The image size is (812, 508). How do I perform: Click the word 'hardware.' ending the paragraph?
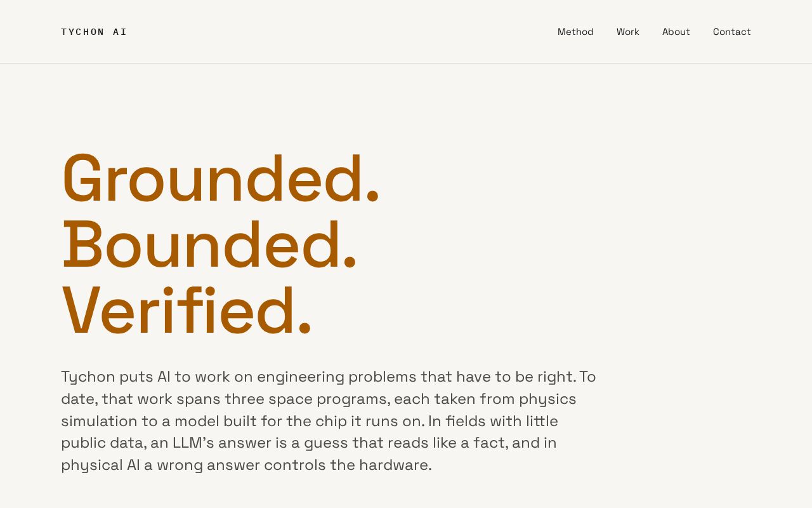(395, 465)
